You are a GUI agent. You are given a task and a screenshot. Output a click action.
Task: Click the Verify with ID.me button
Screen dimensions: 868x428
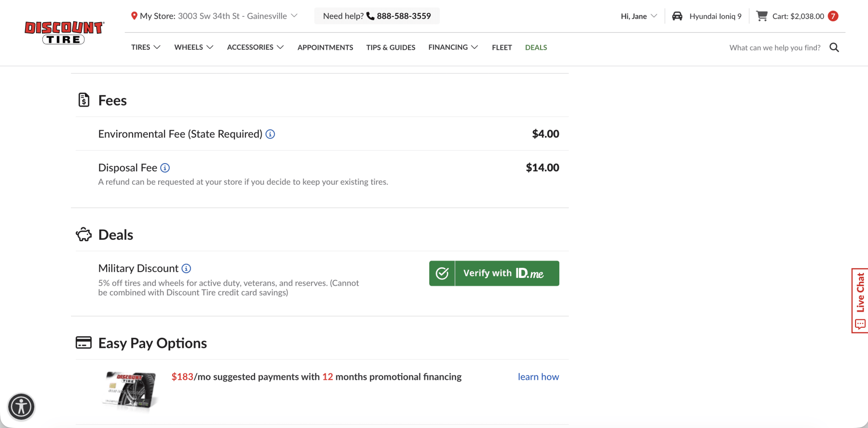pyautogui.click(x=493, y=273)
